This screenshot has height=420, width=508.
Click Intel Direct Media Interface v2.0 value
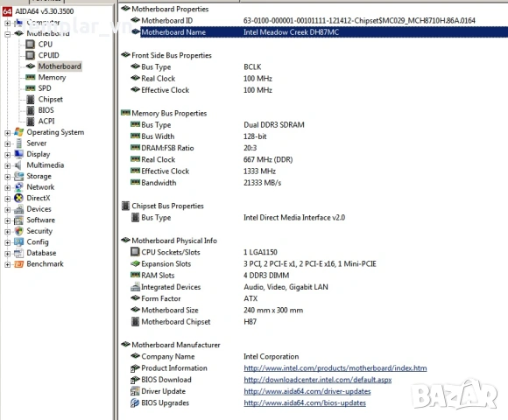294,218
